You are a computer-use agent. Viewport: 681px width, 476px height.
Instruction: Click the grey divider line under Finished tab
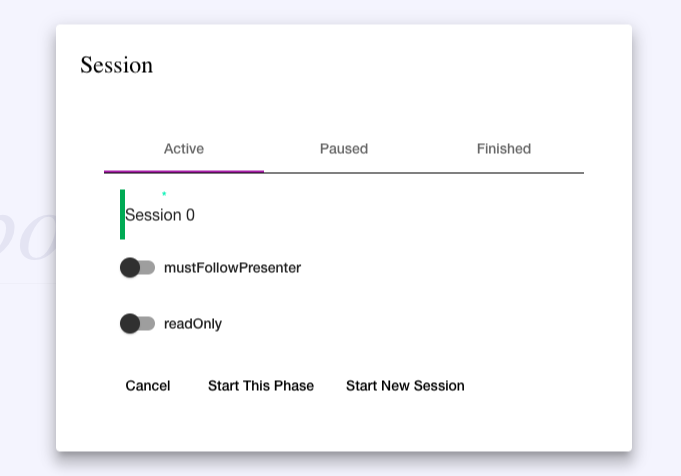click(503, 173)
